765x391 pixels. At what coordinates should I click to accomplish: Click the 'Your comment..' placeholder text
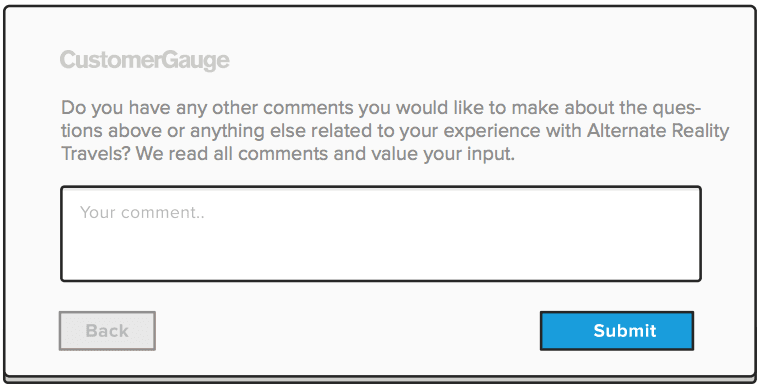(142, 213)
